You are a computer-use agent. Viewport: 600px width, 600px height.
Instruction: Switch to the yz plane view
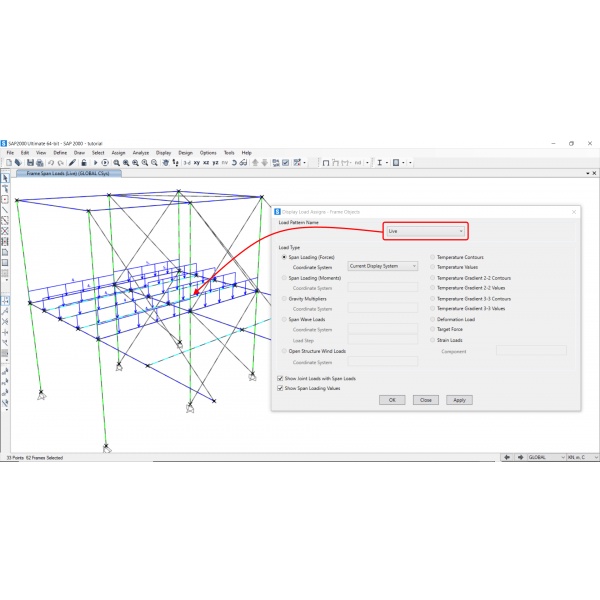215,162
